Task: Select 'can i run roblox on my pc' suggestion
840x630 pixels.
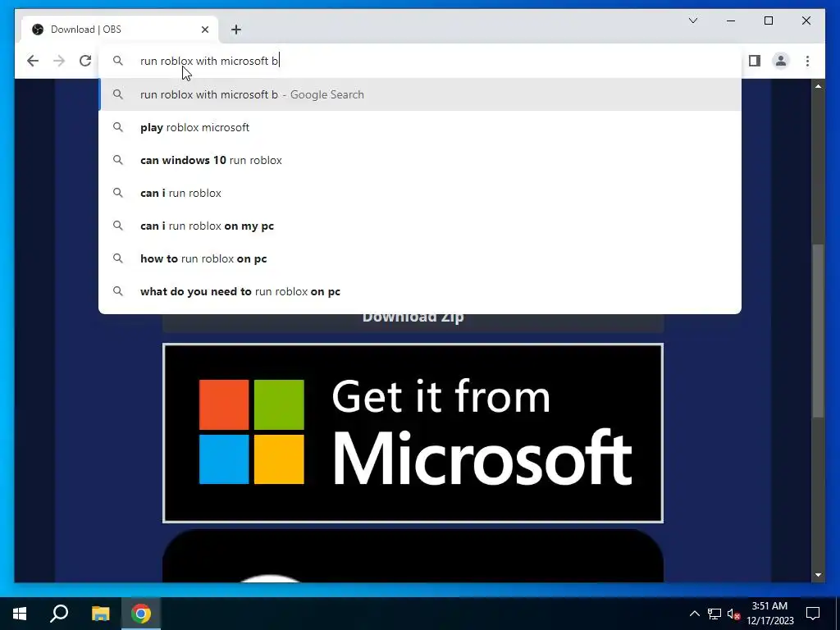Action: [421, 226]
